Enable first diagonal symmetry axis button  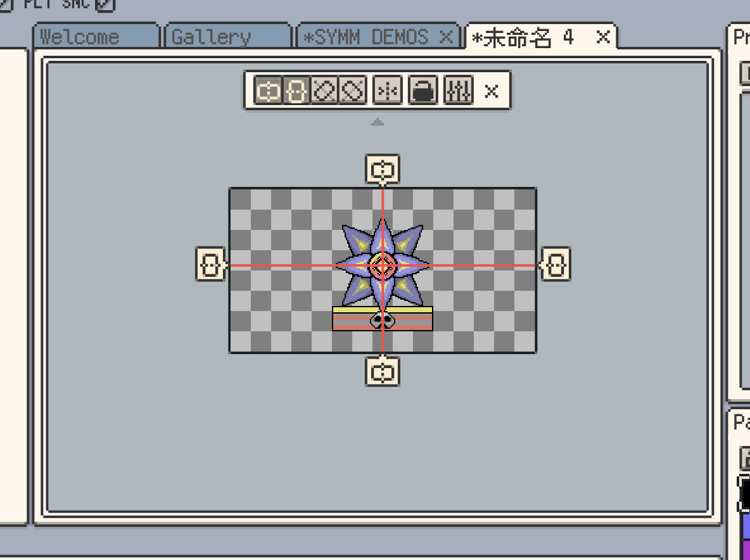324,91
